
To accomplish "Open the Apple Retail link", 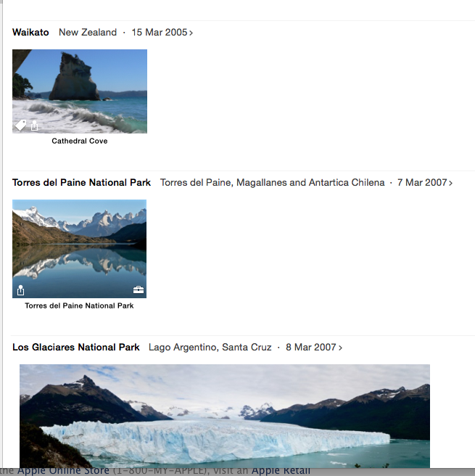I will [281, 471].
